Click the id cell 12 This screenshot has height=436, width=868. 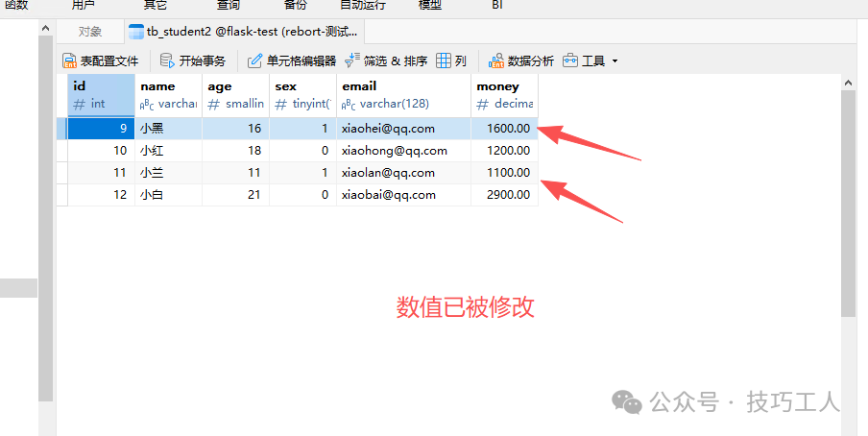click(102, 195)
